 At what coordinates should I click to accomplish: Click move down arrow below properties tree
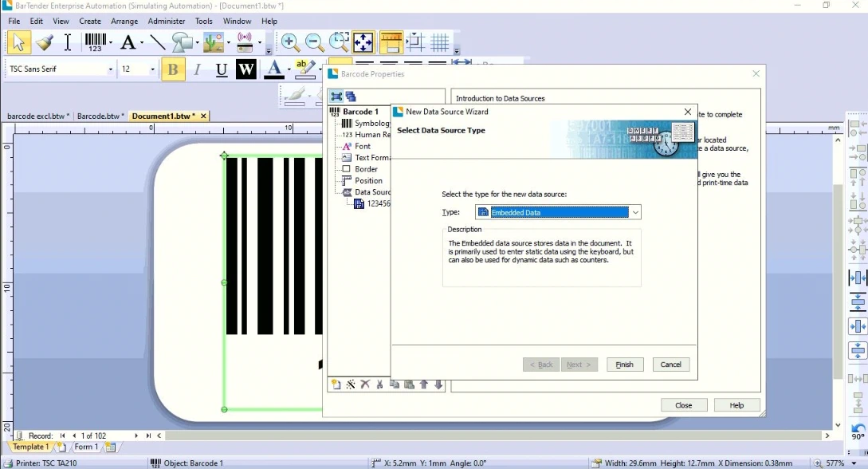point(438,384)
